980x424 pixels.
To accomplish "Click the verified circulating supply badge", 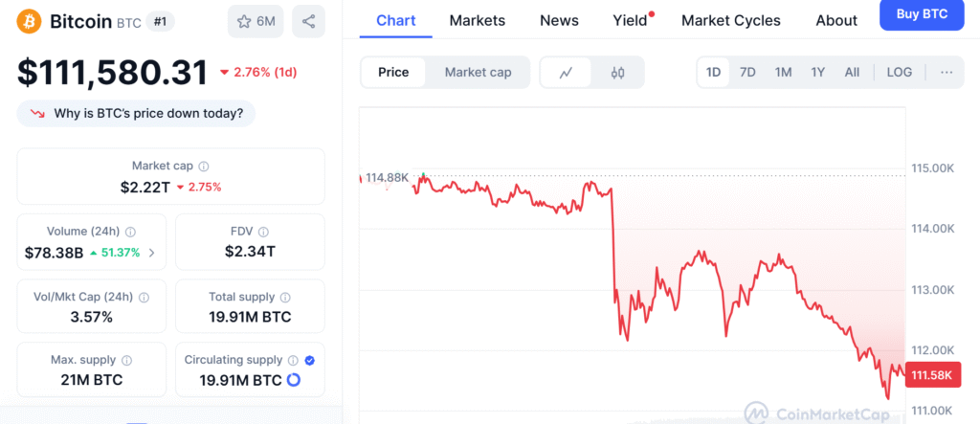I will (x=309, y=360).
